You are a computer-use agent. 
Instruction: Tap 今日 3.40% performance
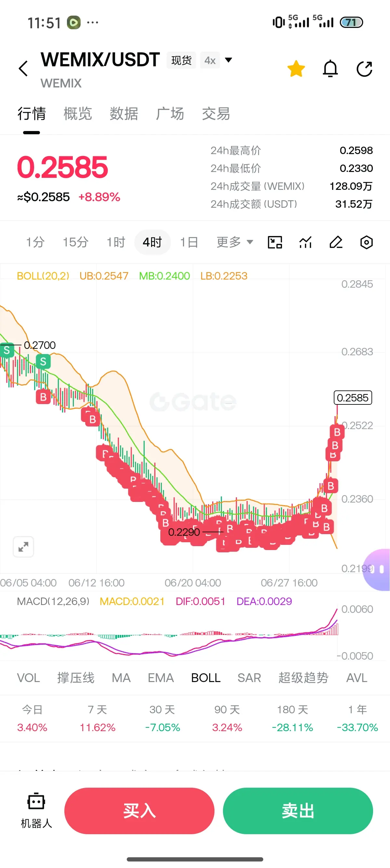click(32, 718)
